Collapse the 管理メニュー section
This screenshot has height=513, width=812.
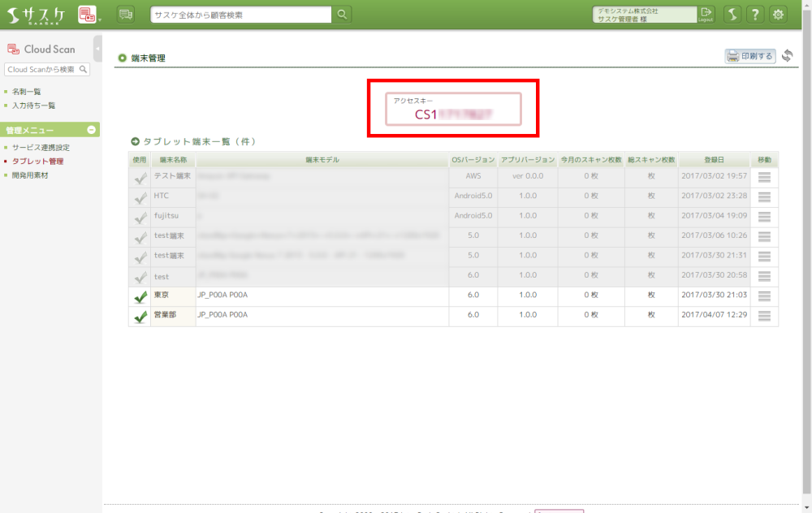coord(92,130)
